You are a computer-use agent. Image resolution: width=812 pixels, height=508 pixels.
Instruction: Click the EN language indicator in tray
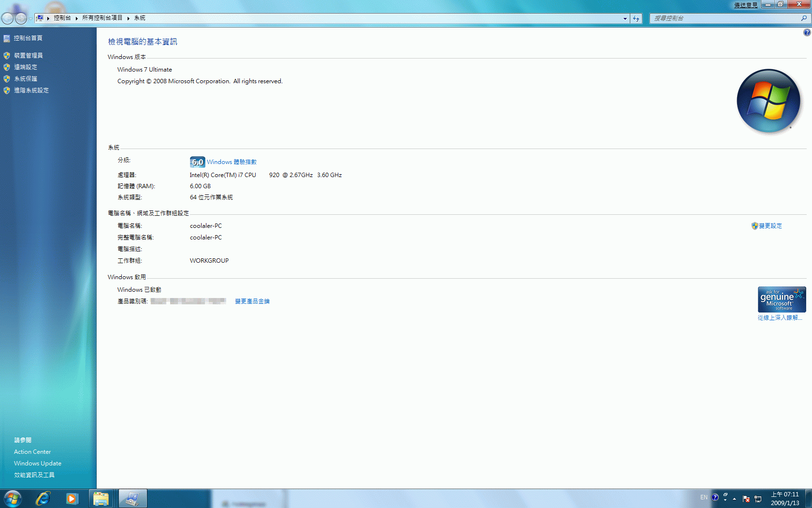[704, 497]
